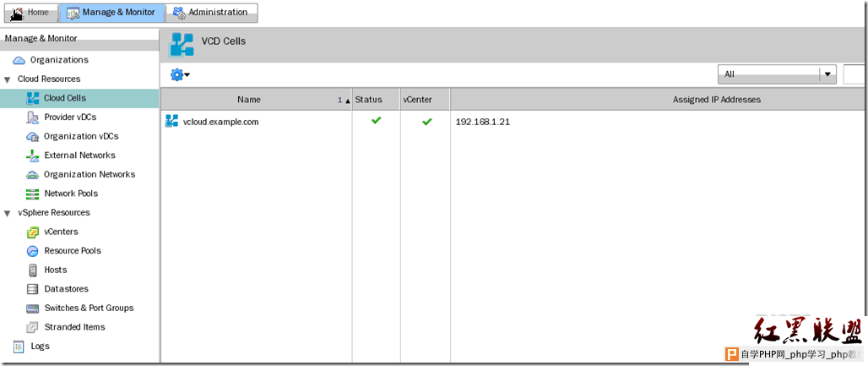This screenshot has width=868, height=366.
Task: Open the gear actions menu
Action: (x=180, y=74)
